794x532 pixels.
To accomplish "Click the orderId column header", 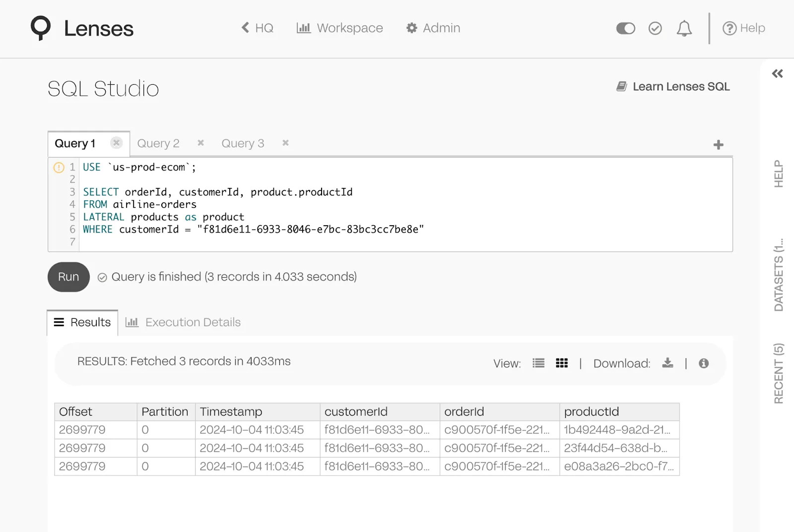I will (x=500, y=412).
